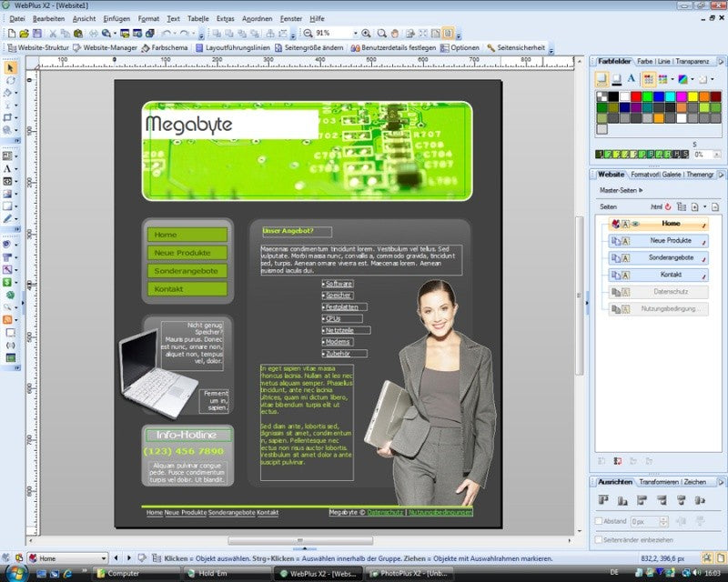The height and width of the screenshot is (582, 728).
Task: Toggle the Abstand checkbox
Action: pos(599,521)
